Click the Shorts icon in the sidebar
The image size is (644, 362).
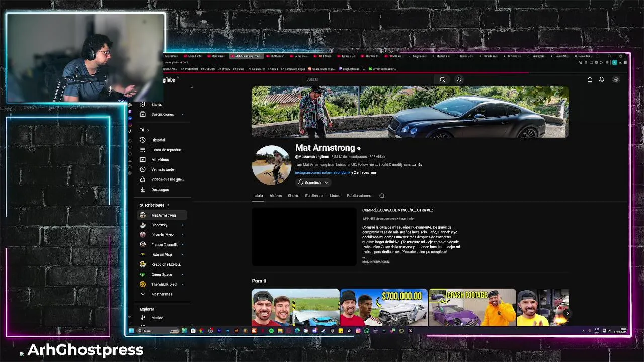(x=143, y=104)
